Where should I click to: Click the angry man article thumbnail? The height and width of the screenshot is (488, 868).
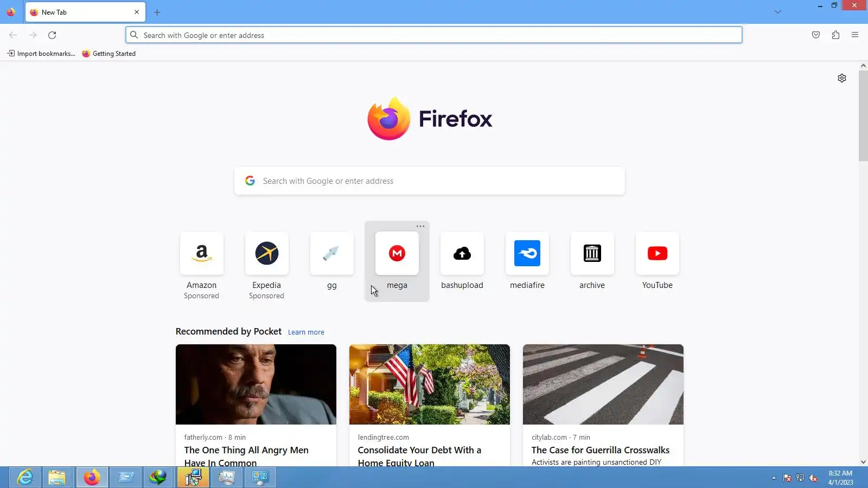pos(256,384)
